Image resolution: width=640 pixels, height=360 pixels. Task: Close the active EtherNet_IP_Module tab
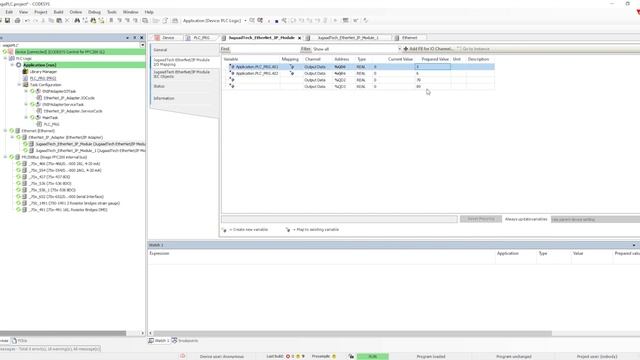click(300, 38)
